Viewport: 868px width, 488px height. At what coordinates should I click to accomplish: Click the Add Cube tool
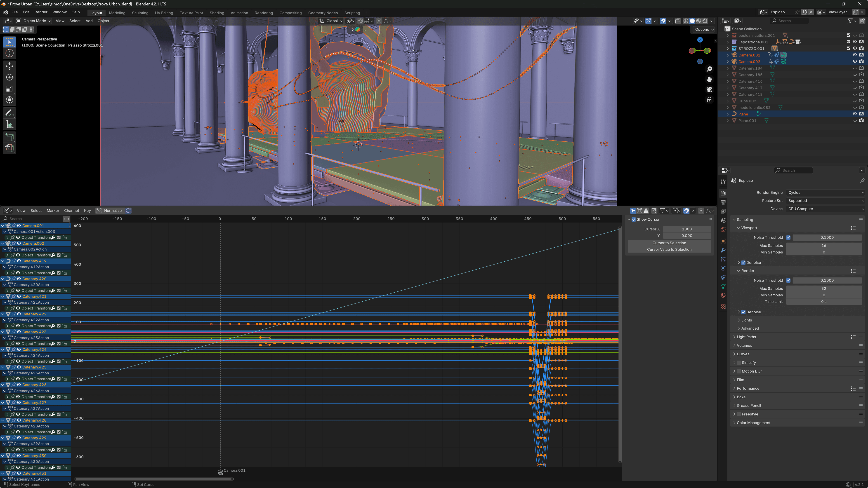click(x=9, y=137)
